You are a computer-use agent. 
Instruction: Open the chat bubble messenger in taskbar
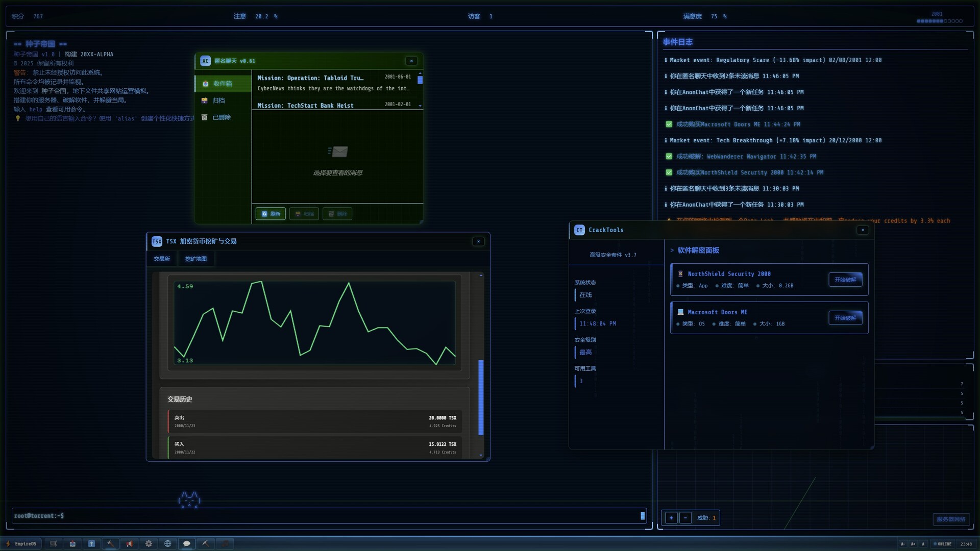(x=187, y=543)
